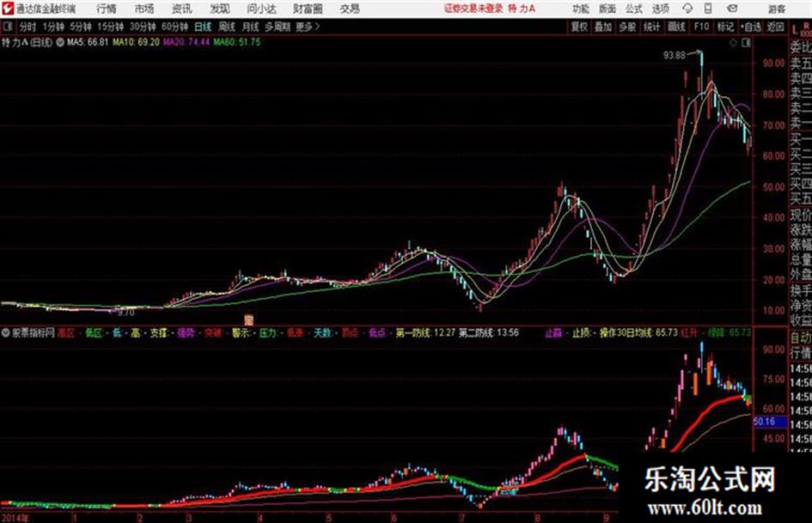
Task: Open the 选项 menu
Action: click(660, 9)
